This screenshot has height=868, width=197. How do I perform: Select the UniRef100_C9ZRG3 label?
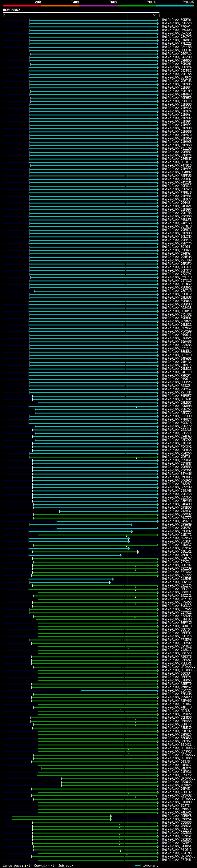pos(176,833)
